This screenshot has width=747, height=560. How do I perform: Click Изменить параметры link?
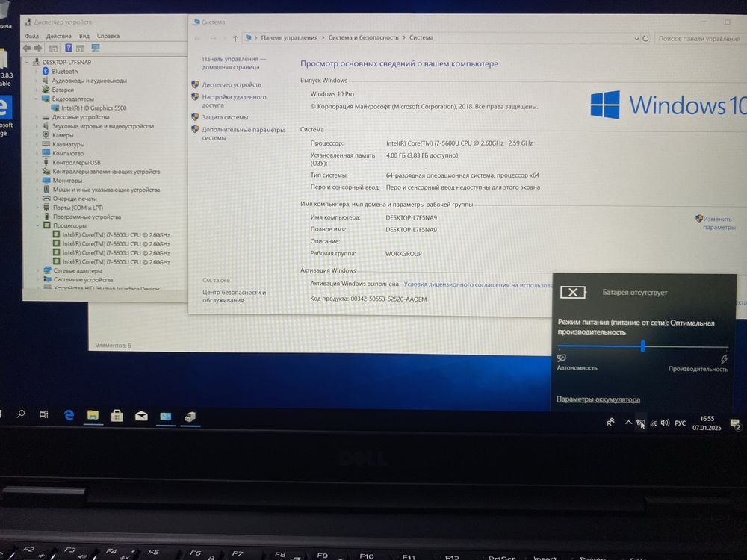point(717,223)
